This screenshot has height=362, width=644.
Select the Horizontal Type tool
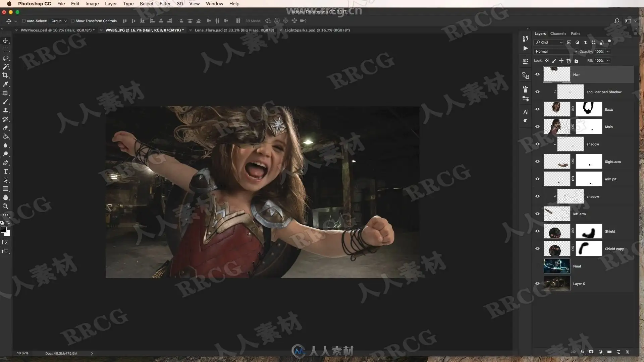tap(5, 171)
